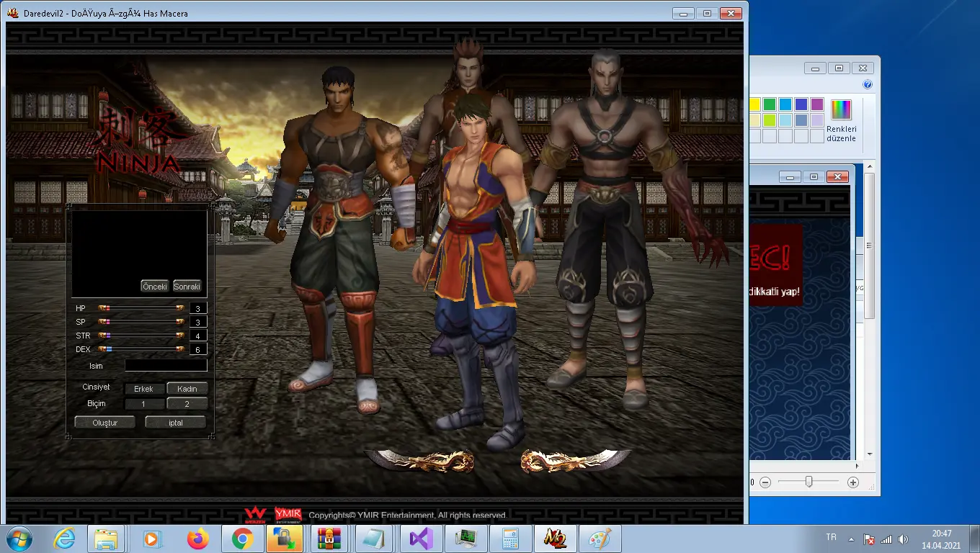Open WinRAR from the taskbar
This screenshot has height=553, width=980.
point(329,539)
